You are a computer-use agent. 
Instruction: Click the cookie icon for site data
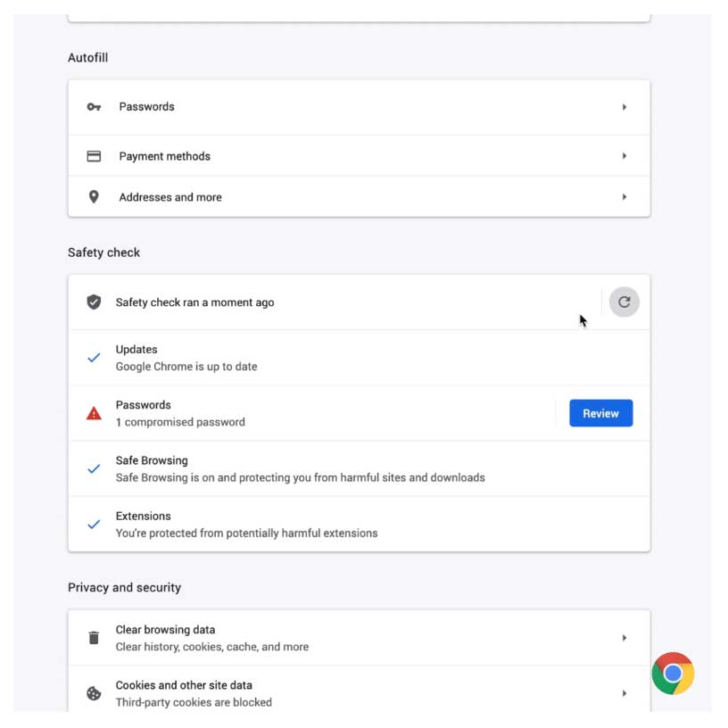pos(94,693)
